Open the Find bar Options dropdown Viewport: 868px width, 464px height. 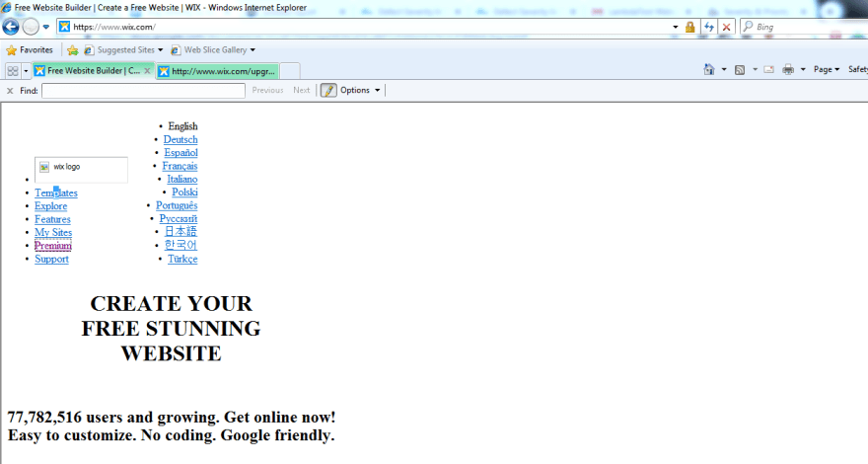point(360,90)
